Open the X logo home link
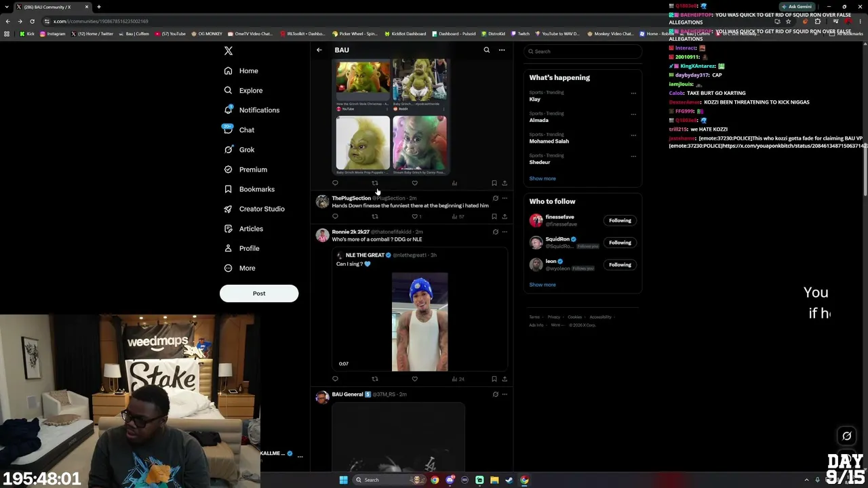Image resolution: width=868 pixels, height=488 pixels. click(x=229, y=51)
